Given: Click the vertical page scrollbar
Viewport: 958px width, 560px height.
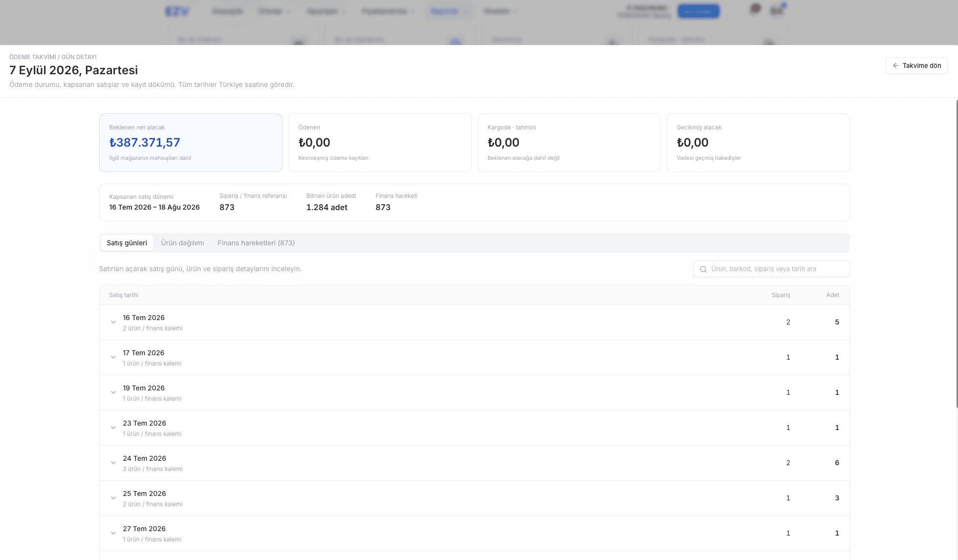Looking at the screenshot, I should pos(957,254).
